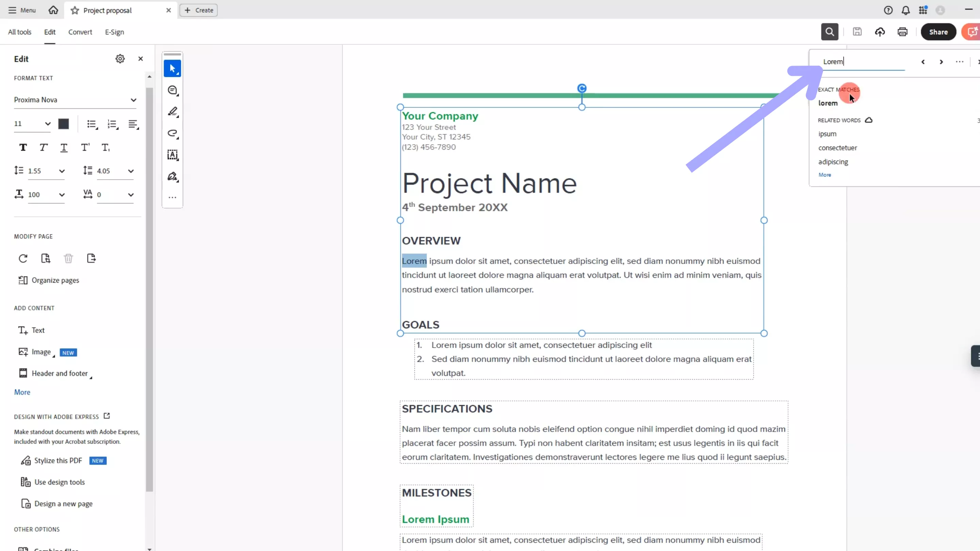
Task: Click the upload to cloud icon
Action: pos(880,32)
